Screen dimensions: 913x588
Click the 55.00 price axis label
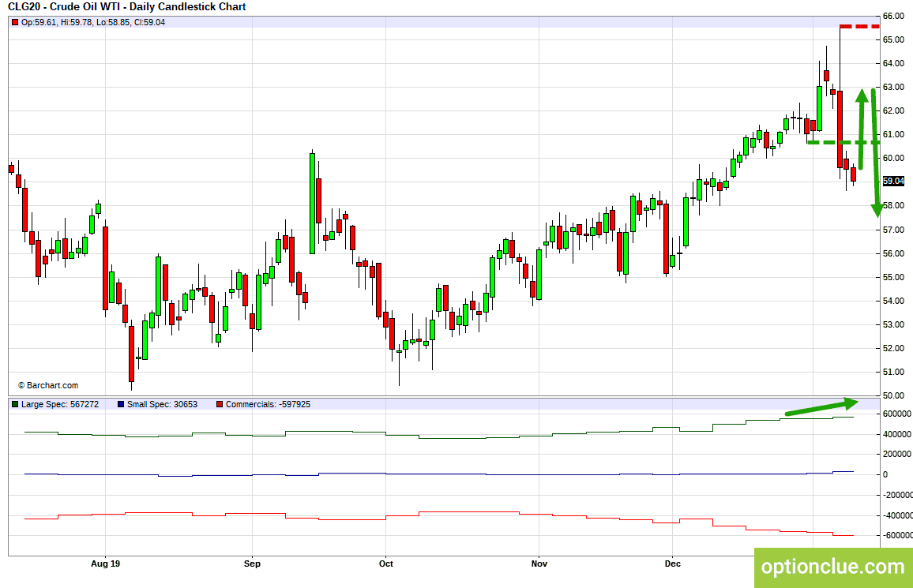[x=893, y=277]
